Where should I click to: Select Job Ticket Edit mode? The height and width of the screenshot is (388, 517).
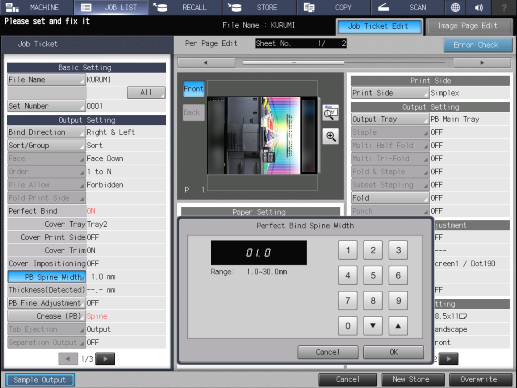pos(379,26)
